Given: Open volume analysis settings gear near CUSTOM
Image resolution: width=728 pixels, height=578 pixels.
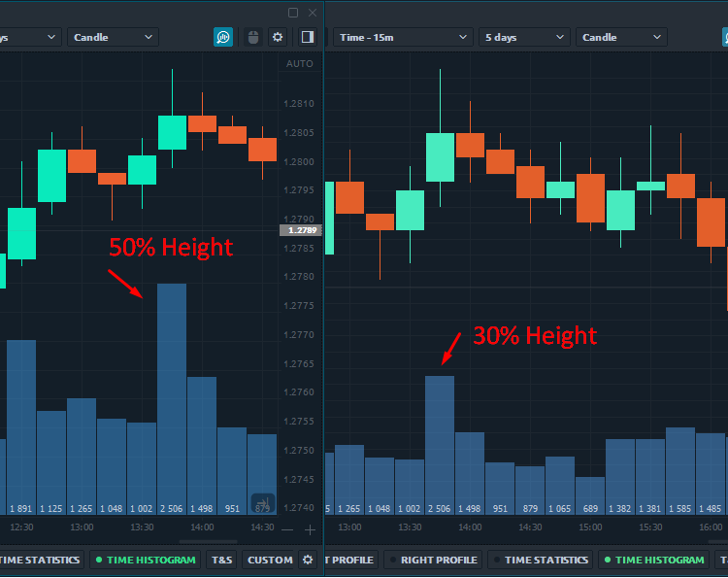Looking at the screenshot, I should pyautogui.click(x=309, y=560).
